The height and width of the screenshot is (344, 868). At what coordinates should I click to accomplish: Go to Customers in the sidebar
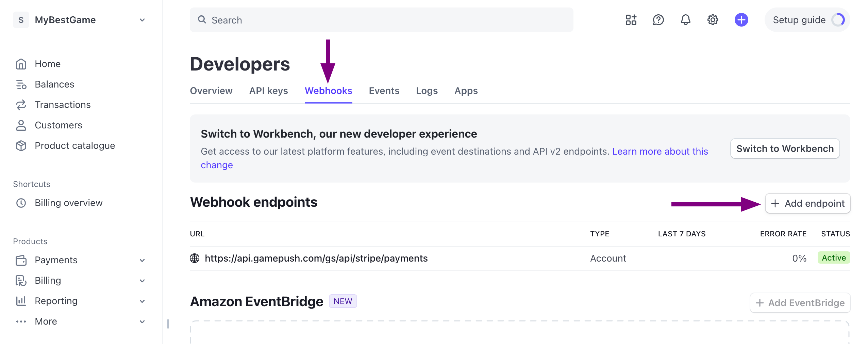tap(59, 125)
